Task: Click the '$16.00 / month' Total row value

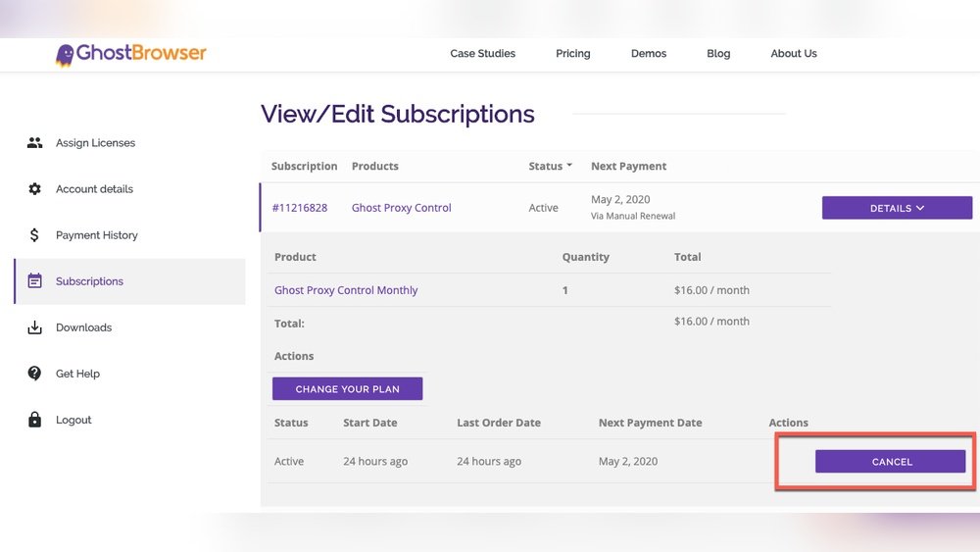Action: (711, 322)
